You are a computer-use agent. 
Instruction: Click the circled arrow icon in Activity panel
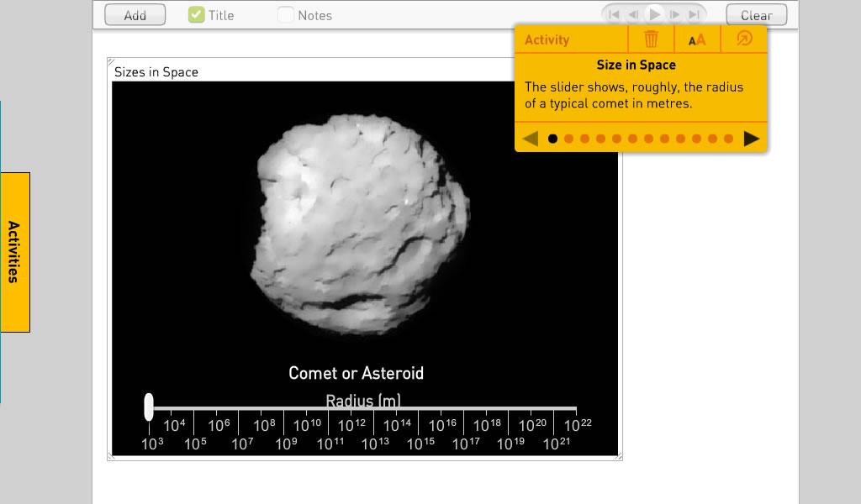(x=743, y=39)
